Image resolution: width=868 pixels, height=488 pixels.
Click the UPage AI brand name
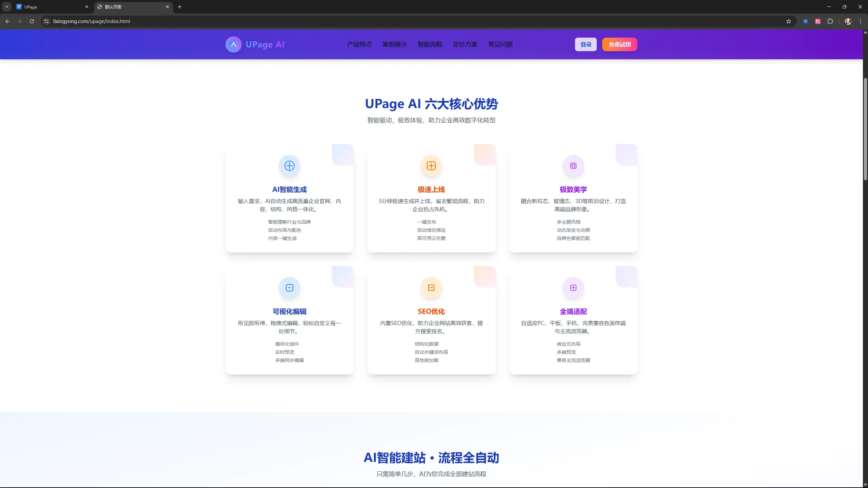(265, 44)
